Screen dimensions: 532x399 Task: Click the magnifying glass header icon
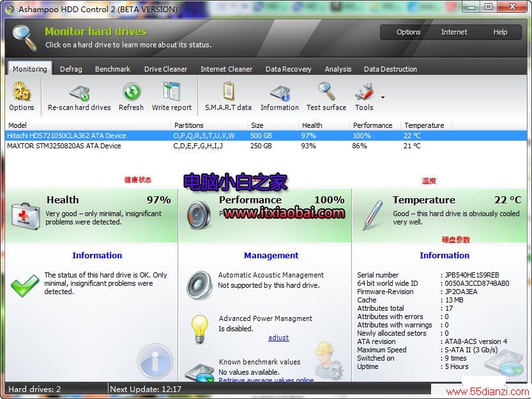[24, 38]
